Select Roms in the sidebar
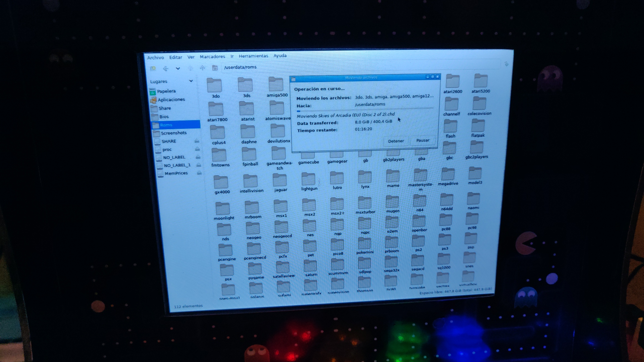The height and width of the screenshot is (362, 644). (x=176, y=125)
